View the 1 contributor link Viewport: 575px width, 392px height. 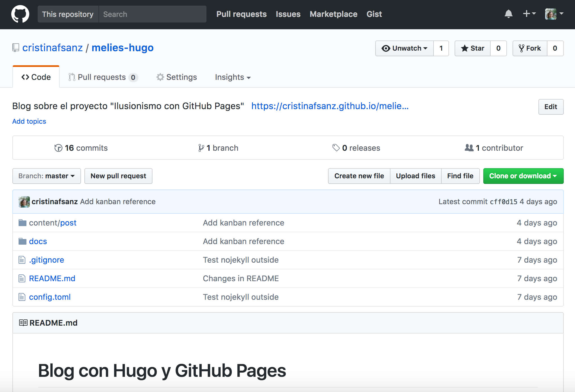point(494,148)
